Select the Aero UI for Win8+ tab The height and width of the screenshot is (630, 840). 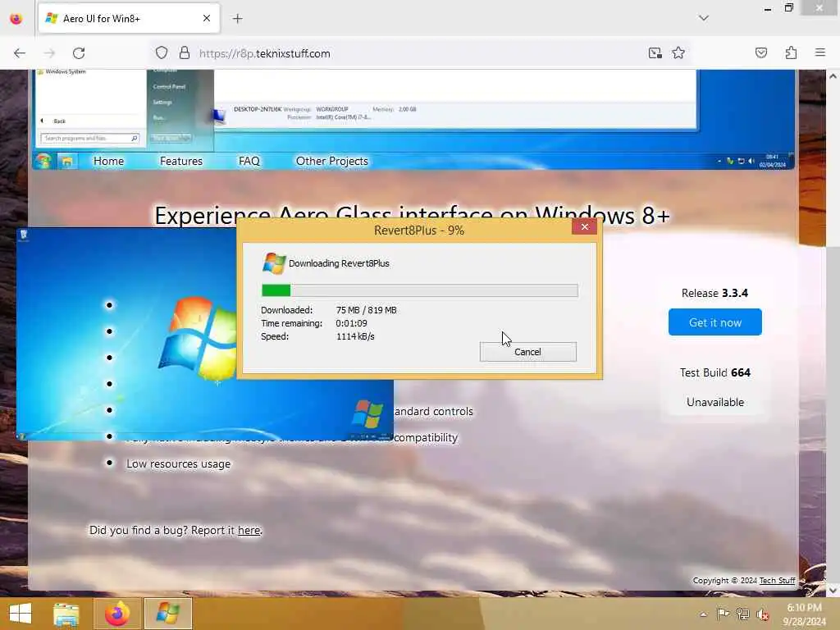tap(129, 19)
